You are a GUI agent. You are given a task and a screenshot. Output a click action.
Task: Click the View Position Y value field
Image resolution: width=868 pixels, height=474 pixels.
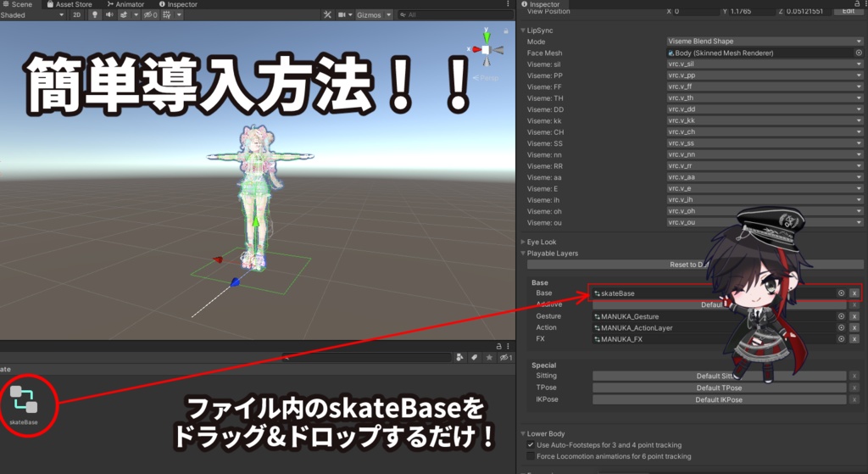point(751,11)
